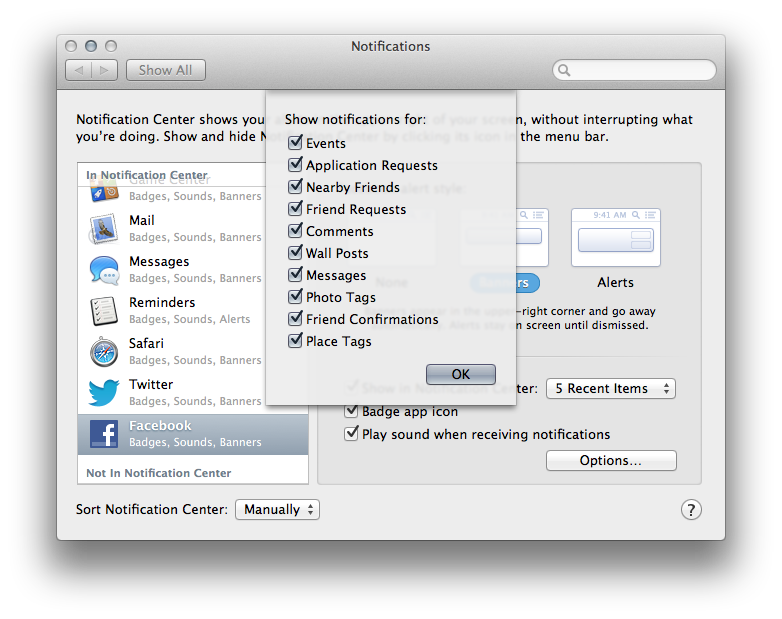Toggle the Friend Requests checkbox
The height and width of the screenshot is (619, 782).
coord(295,208)
